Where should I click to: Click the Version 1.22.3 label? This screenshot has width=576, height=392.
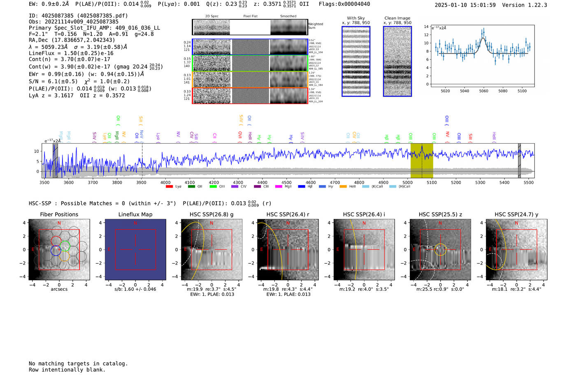coord(525,5)
